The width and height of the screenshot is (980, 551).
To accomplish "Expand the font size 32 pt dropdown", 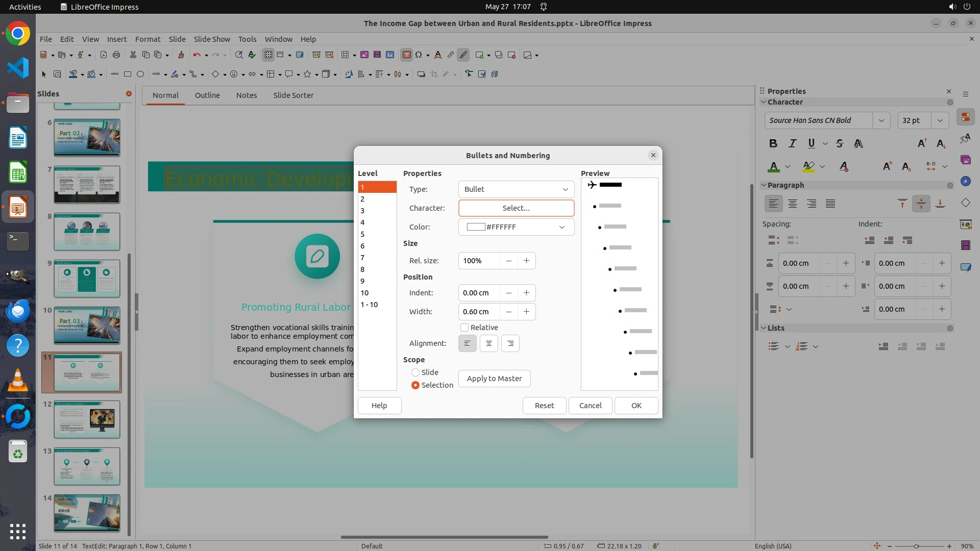I will pyautogui.click(x=940, y=120).
